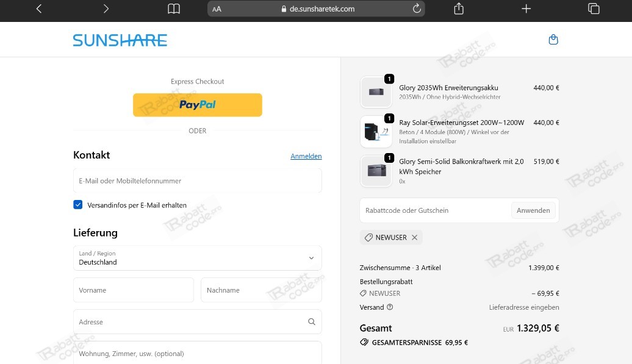Click the GESAMTERSPARNISSE 69,95 € line

point(414,343)
